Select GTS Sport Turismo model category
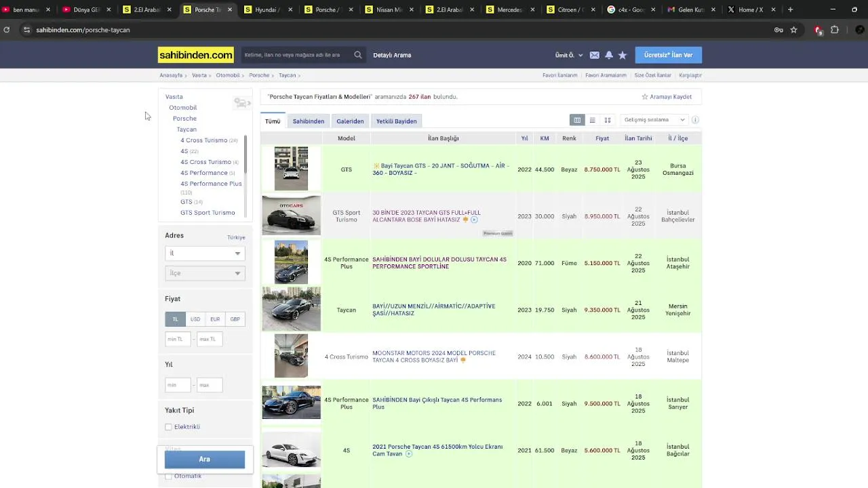 pos(208,213)
